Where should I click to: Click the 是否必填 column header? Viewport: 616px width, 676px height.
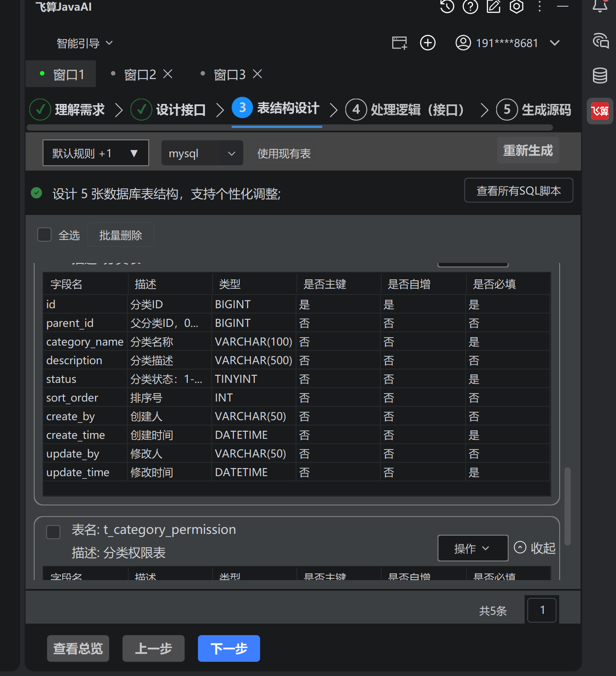point(508,284)
